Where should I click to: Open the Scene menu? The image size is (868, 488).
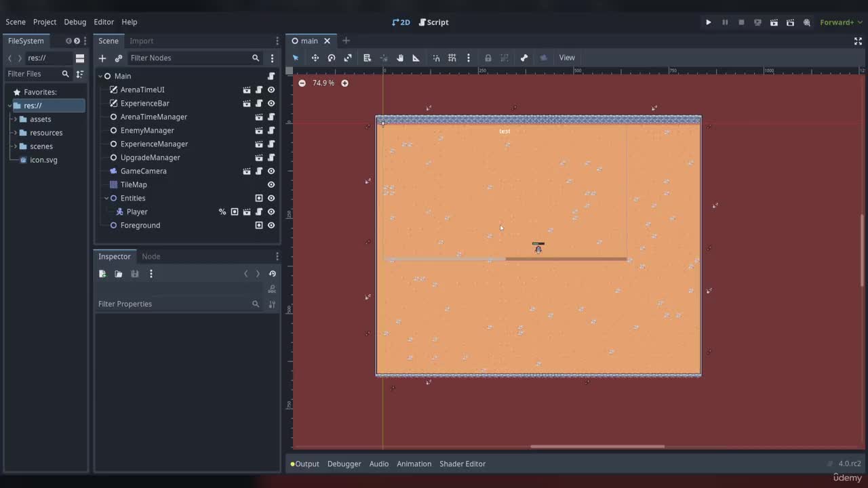(x=16, y=22)
